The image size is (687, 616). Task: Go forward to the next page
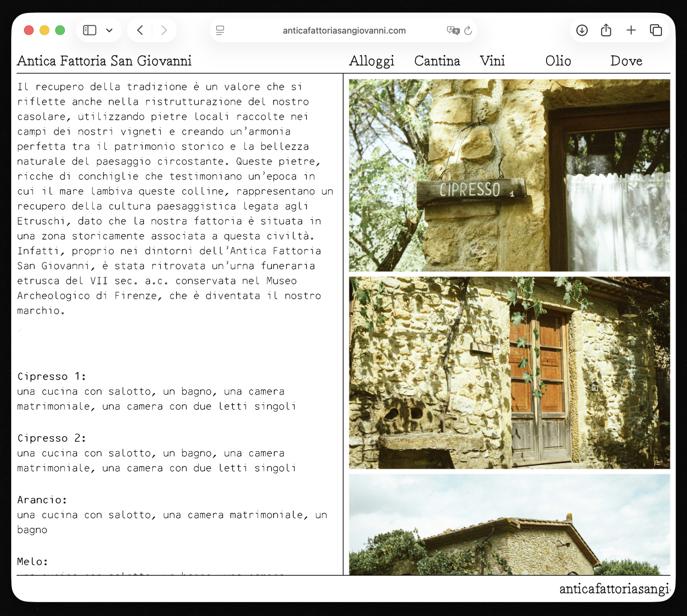(x=164, y=30)
